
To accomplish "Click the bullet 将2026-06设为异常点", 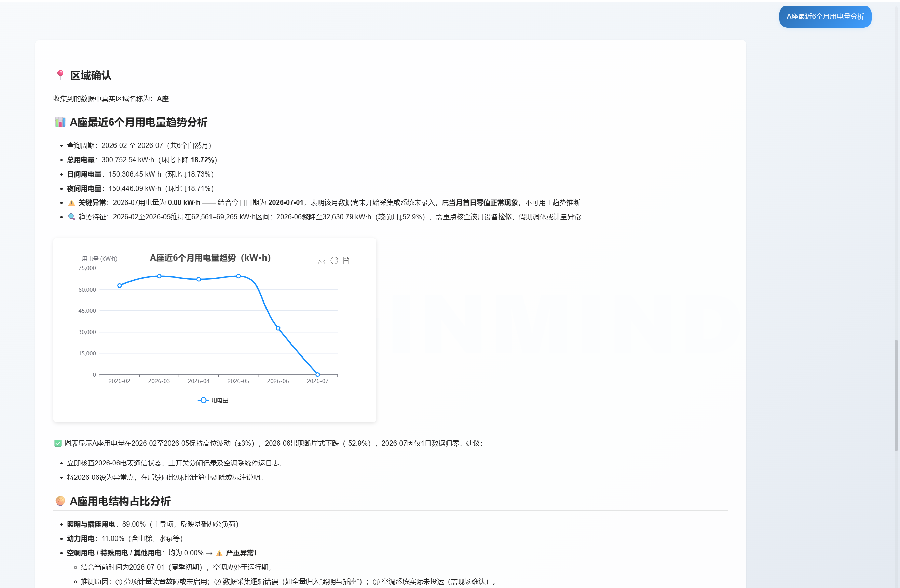I will pyautogui.click(x=166, y=478).
